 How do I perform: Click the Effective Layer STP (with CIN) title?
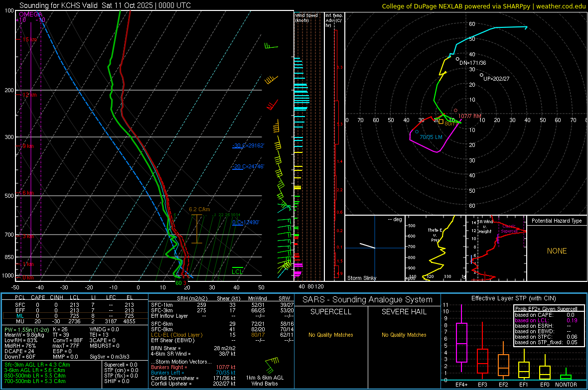coord(513,298)
